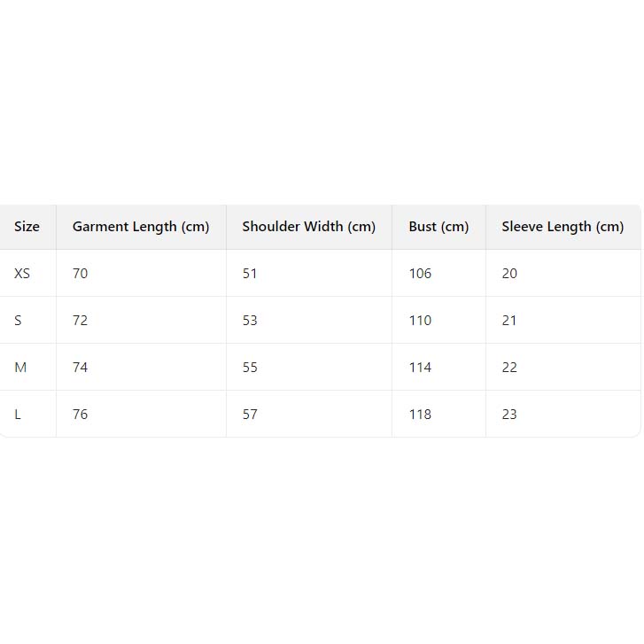Select the Sleeve Length (cm) header
Screen dimensions: 644x644
(563, 227)
